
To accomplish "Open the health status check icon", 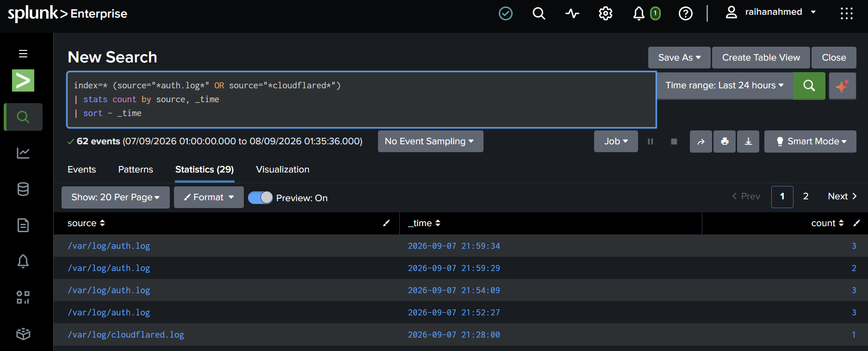I will click(x=506, y=13).
